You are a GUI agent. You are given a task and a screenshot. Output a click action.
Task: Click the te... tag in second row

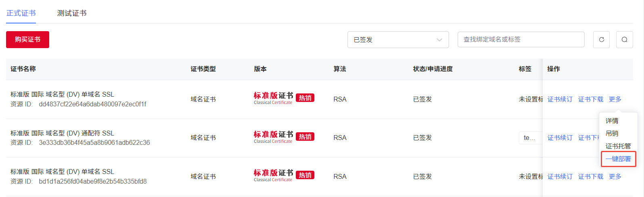pyautogui.click(x=529, y=138)
